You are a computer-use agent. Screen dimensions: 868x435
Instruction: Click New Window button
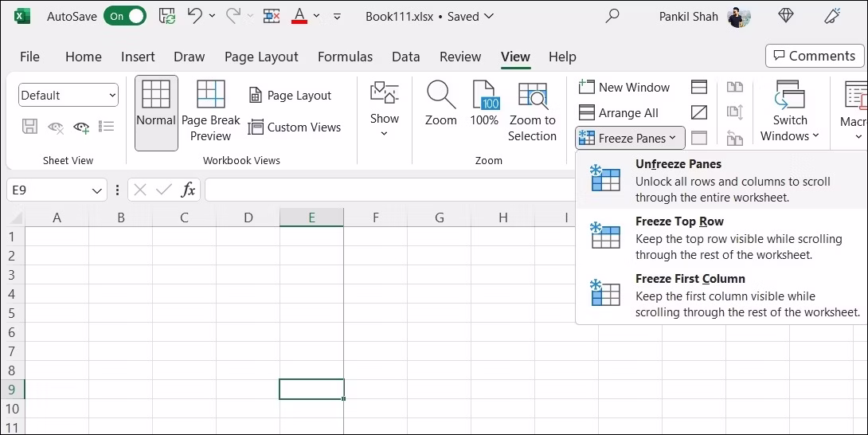click(x=624, y=87)
